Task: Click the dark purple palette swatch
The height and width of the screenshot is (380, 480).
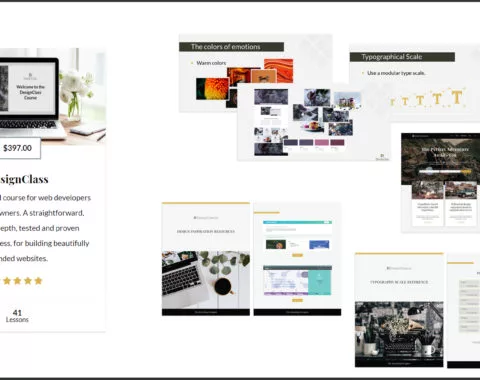Action: 291,143
